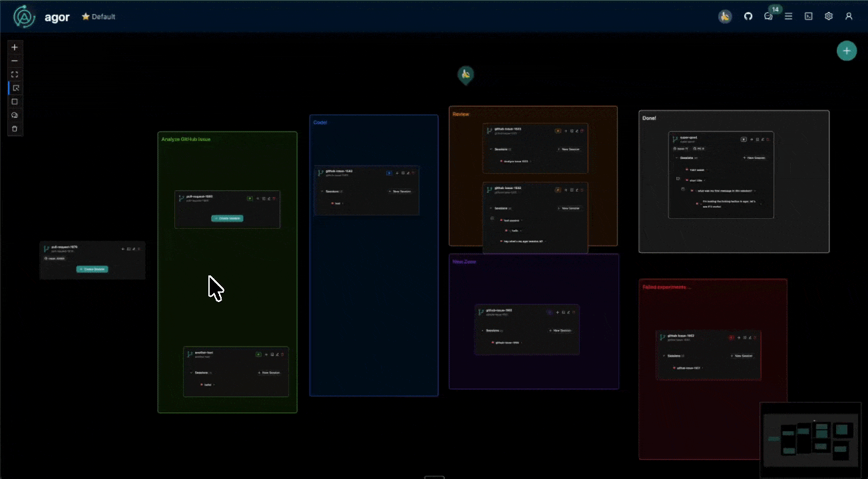Open the settings gear in top bar
The width and height of the screenshot is (868, 479).
829,17
